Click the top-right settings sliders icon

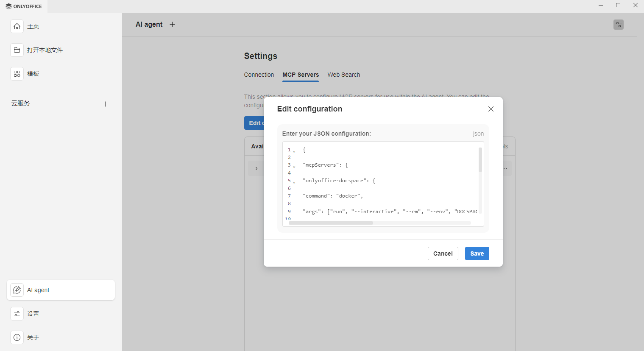[x=619, y=25]
